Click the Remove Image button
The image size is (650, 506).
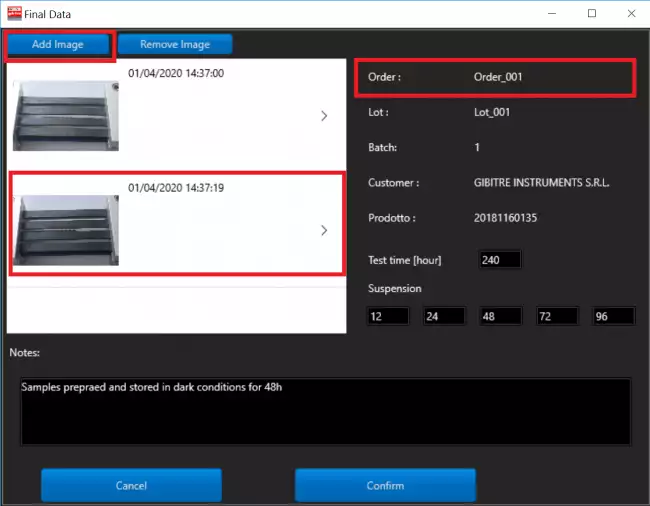(x=174, y=45)
